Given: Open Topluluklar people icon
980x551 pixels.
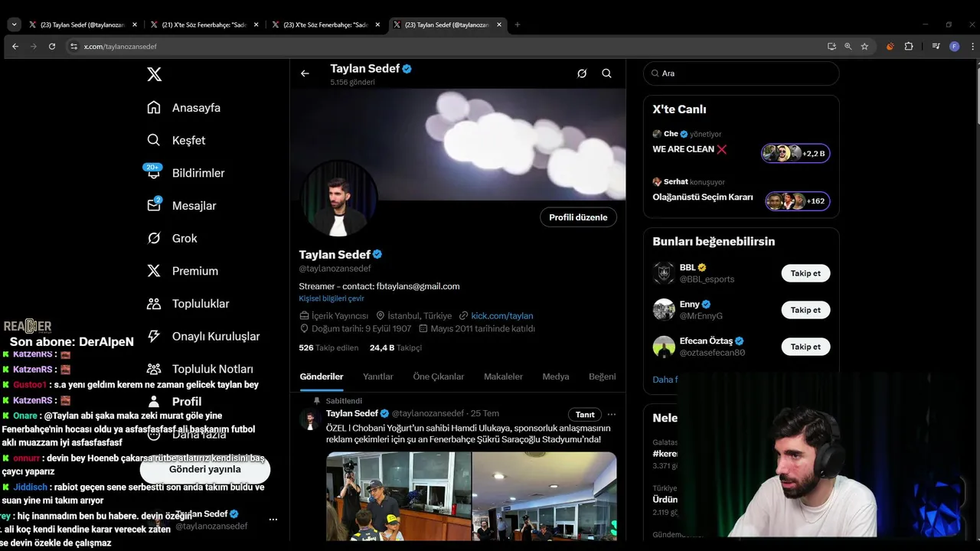Looking at the screenshot, I should (154, 304).
